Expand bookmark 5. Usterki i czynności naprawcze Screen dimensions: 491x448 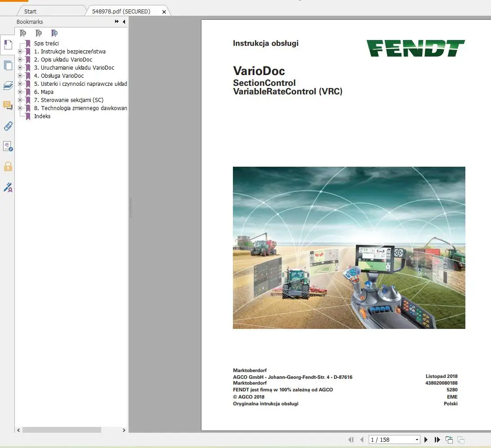(20, 84)
